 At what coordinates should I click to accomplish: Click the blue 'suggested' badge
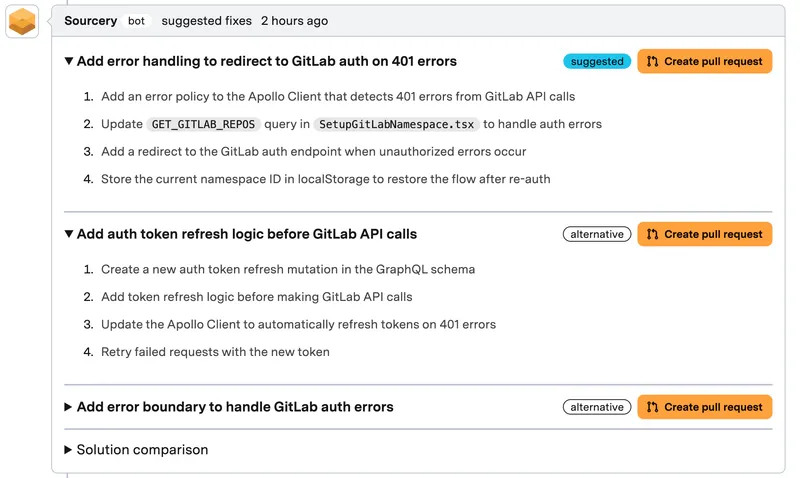click(x=597, y=61)
